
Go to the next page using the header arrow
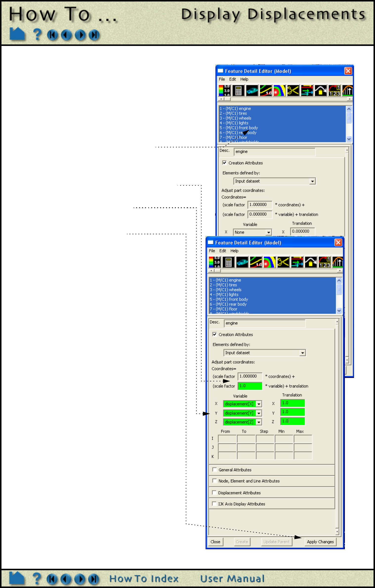(80, 35)
